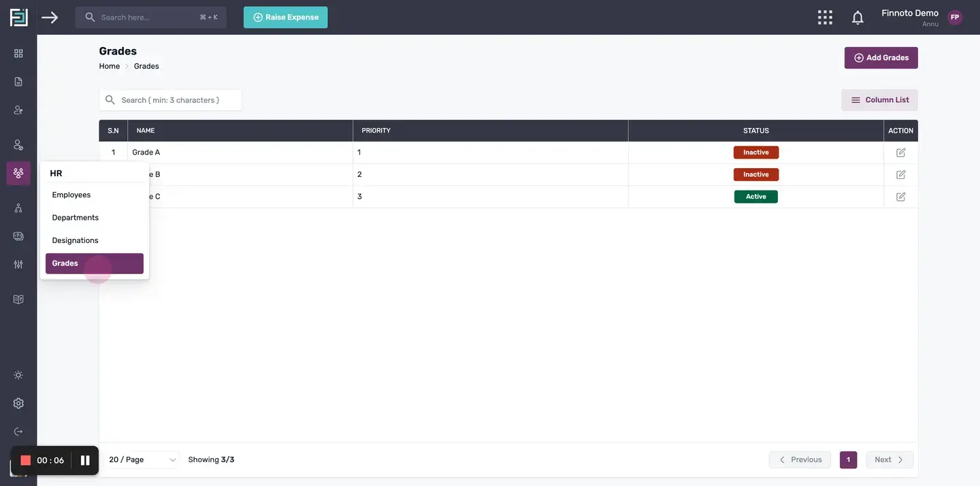
Task: Click the S.N column header
Action: tap(113, 131)
